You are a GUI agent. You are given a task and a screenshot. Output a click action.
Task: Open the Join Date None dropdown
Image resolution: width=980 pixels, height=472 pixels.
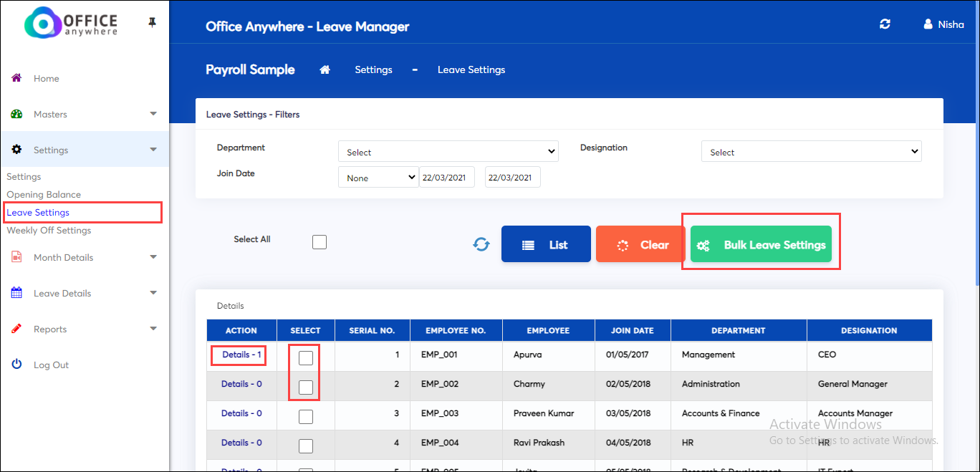(x=378, y=177)
